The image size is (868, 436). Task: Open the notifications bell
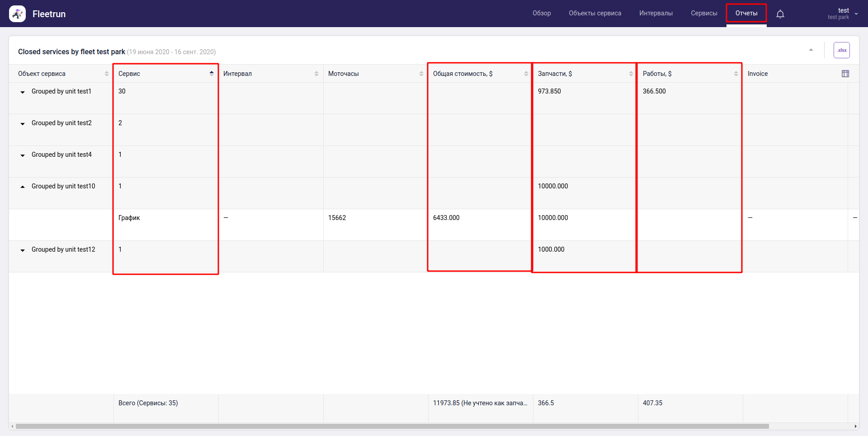pyautogui.click(x=780, y=14)
